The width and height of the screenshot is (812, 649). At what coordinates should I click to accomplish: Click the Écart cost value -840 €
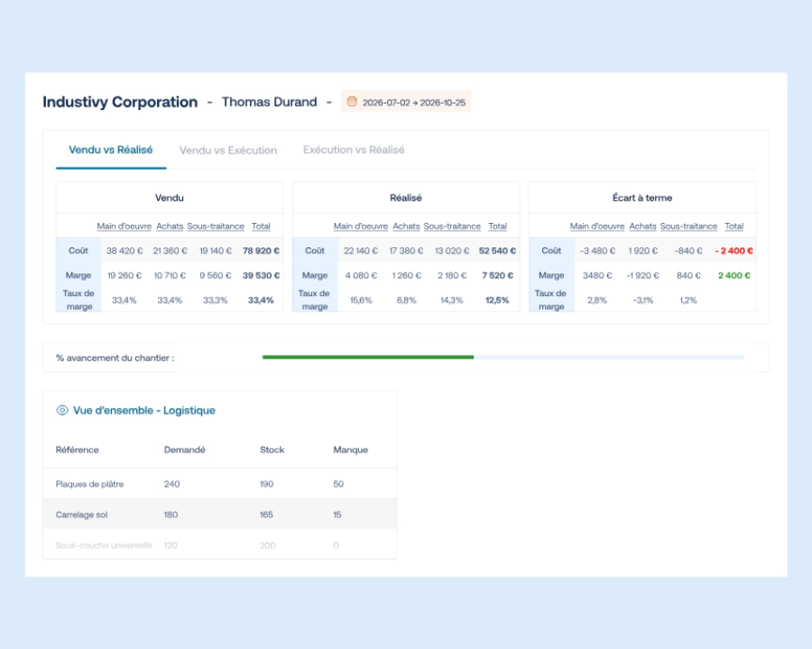tap(688, 251)
